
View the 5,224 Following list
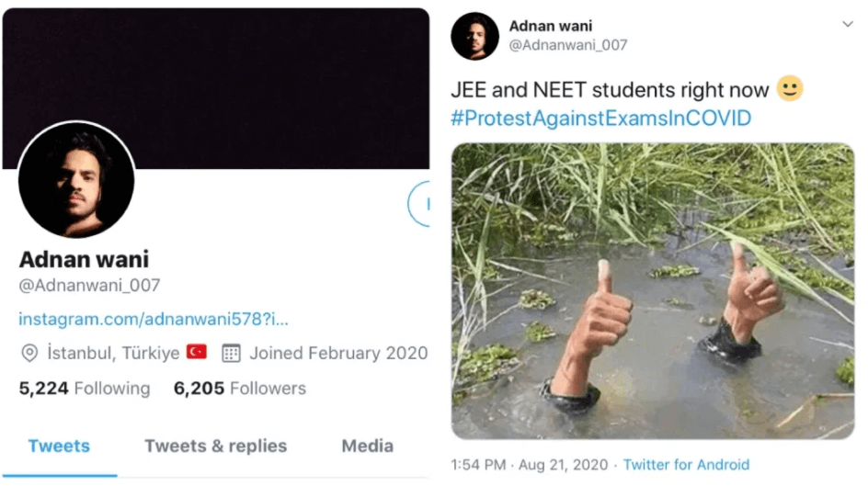(85, 389)
